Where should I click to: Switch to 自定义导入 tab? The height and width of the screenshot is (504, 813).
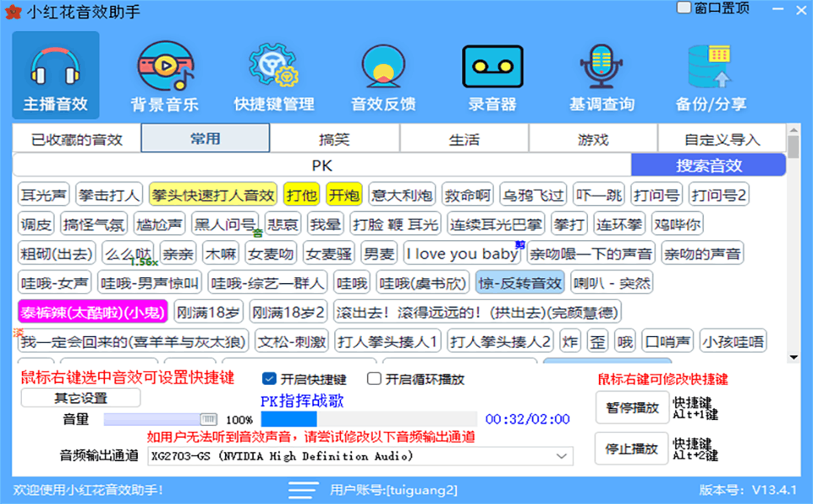[721, 139]
